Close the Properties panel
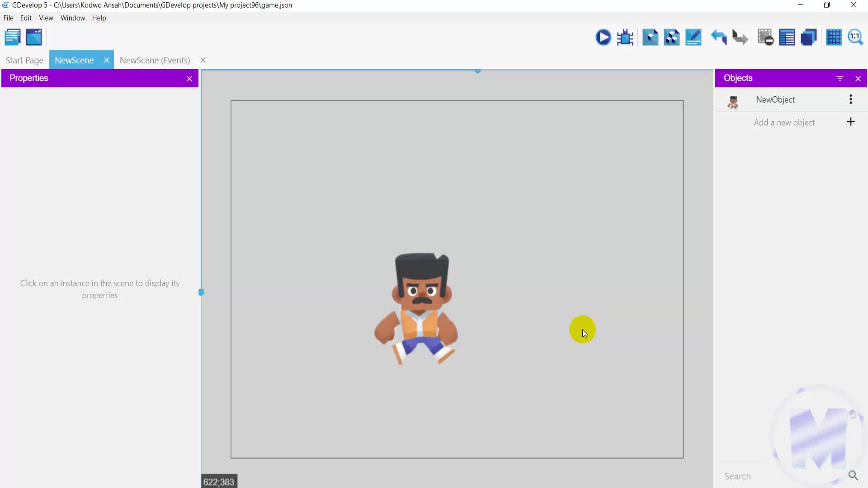The width and height of the screenshot is (868, 488). pos(189,78)
